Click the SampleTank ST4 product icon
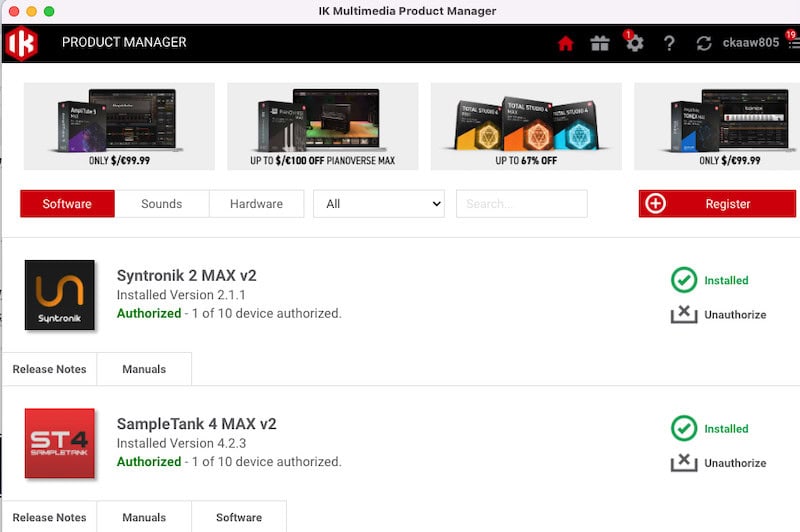Viewport: 800px width, 532px height. click(60, 443)
